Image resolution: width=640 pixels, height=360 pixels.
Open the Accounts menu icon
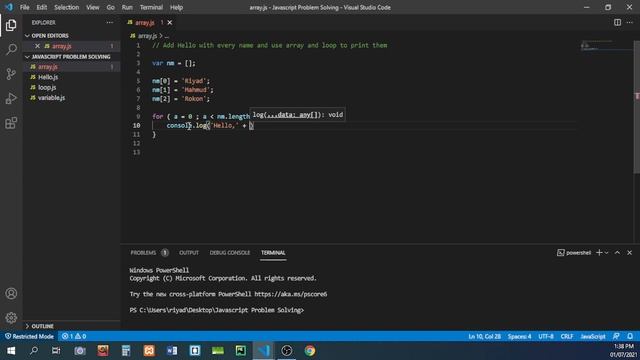[11, 293]
